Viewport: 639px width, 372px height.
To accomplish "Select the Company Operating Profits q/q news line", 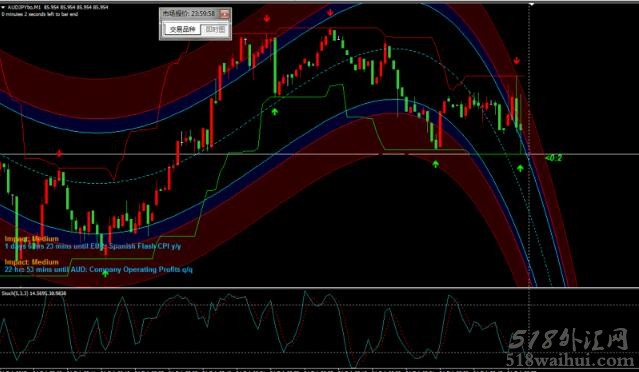I will click(99, 269).
